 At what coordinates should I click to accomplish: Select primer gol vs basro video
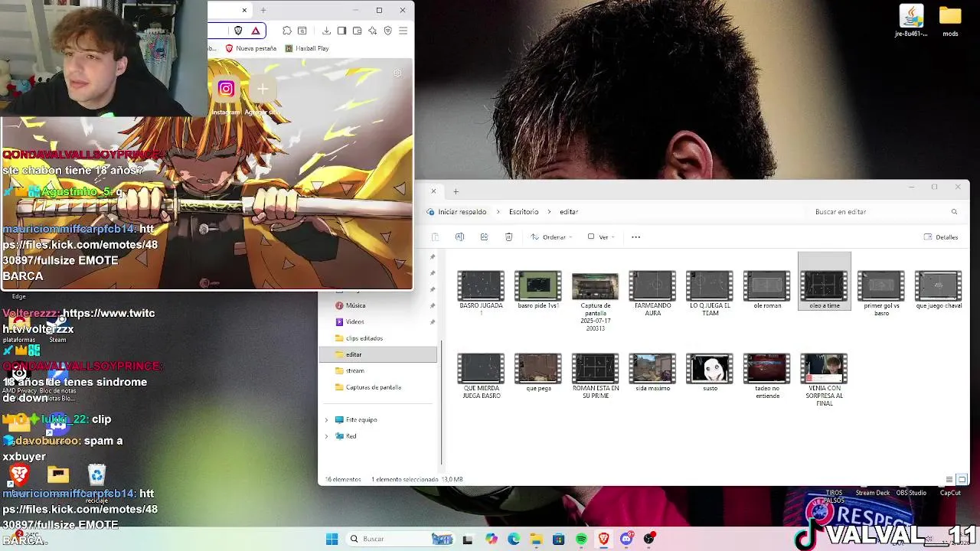(x=881, y=292)
